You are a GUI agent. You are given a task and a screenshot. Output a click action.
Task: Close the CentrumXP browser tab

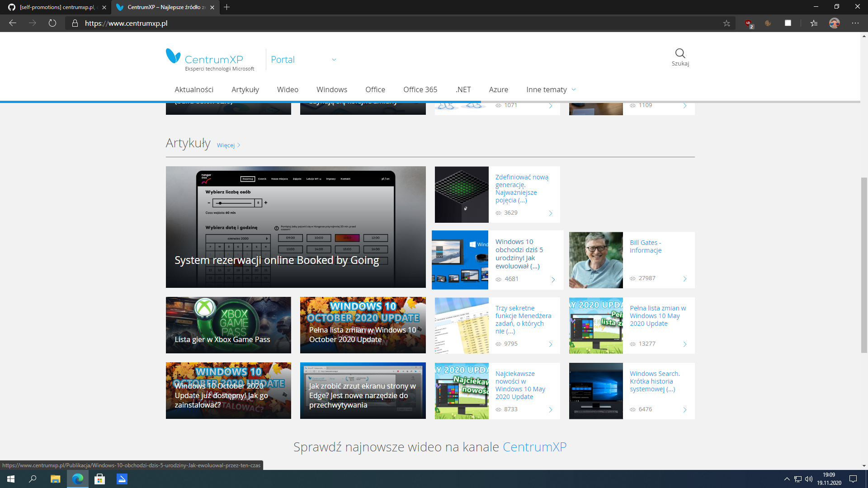coord(212,7)
